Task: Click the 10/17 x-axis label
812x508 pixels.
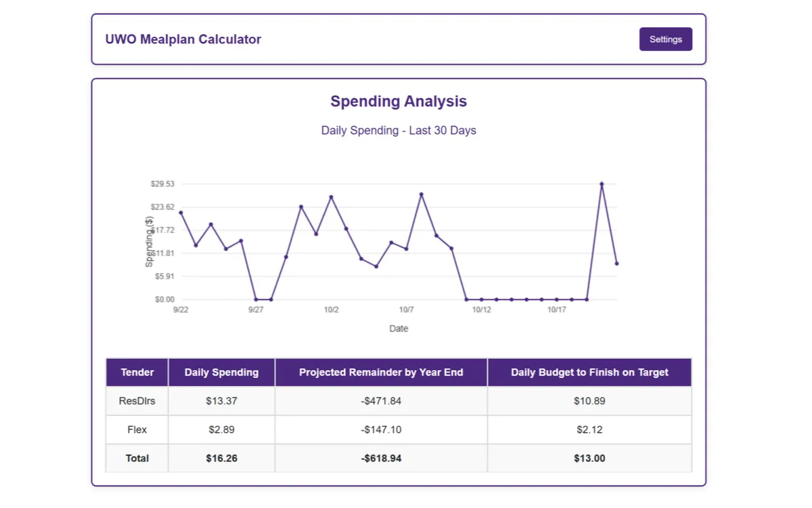Action: coord(556,310)
